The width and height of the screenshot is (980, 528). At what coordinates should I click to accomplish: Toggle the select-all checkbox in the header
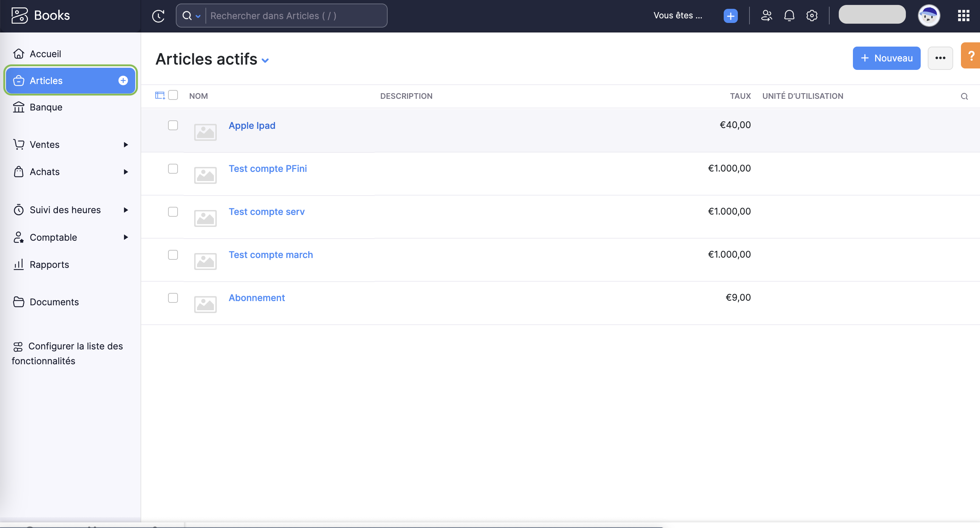point(173,95)
